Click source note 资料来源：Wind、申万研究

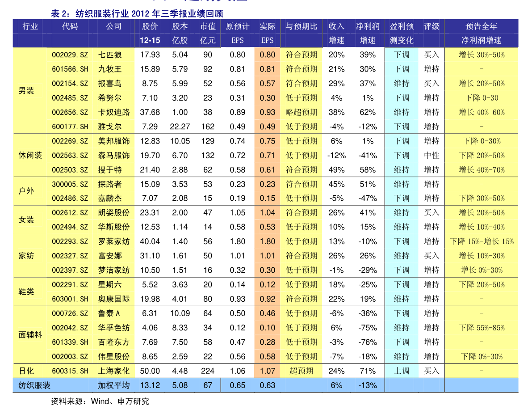pos(100,401)
